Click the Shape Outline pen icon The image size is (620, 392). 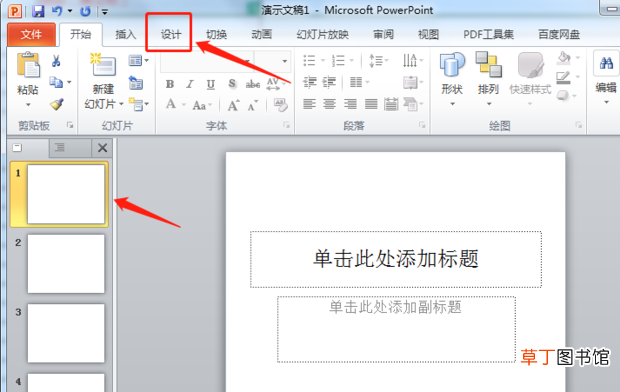563,78
